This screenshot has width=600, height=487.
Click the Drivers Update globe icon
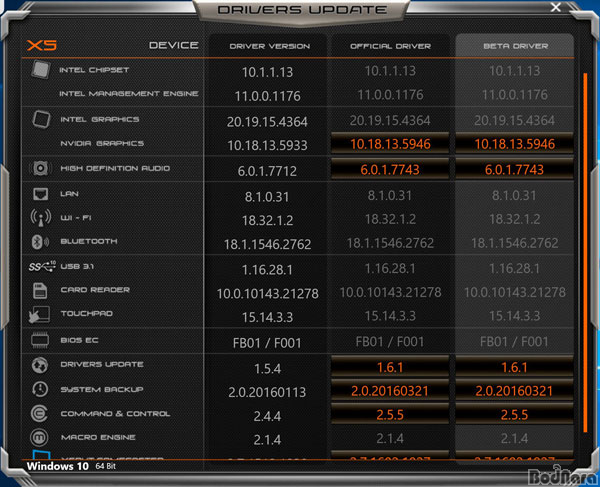pos(40,365)
